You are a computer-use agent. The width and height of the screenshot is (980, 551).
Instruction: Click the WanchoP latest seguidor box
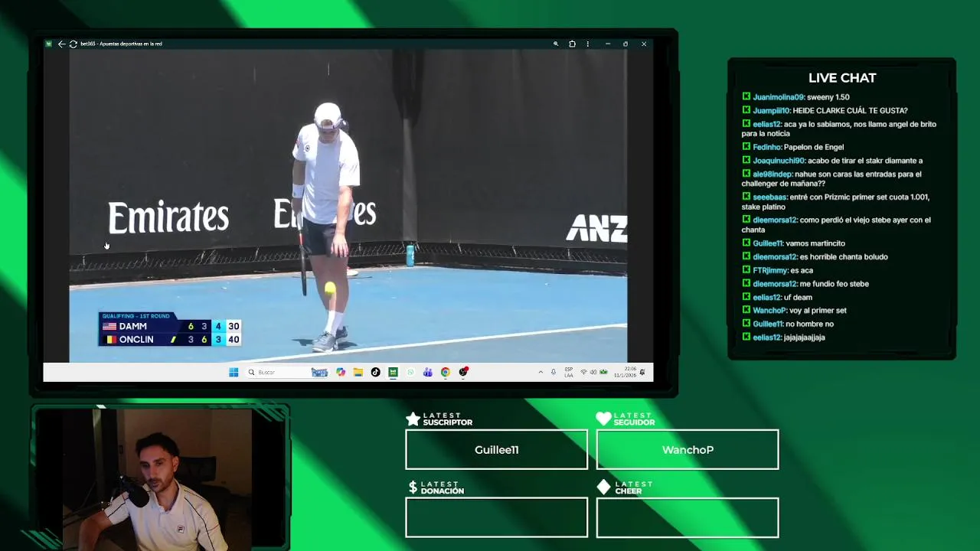pyautogui.click(x=688, y=449)
